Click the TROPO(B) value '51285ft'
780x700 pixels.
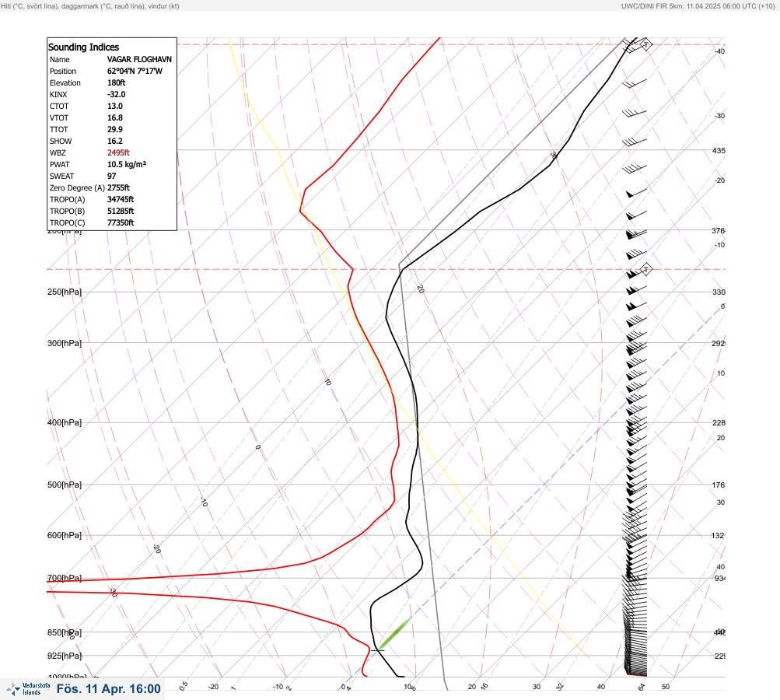click(121, 212)
